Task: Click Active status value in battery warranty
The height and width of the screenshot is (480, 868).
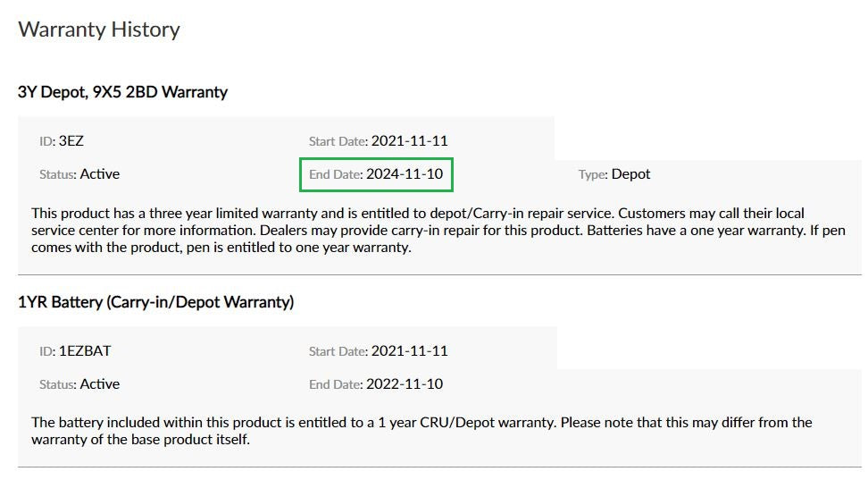Action: 100,384
